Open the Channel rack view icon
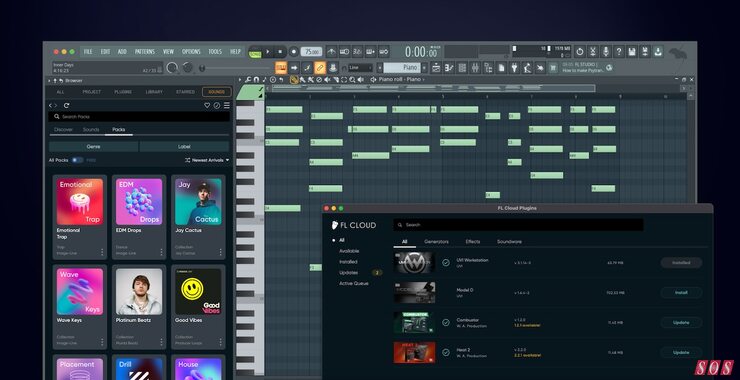The image size is (740, 380). (x=462, y=68)
